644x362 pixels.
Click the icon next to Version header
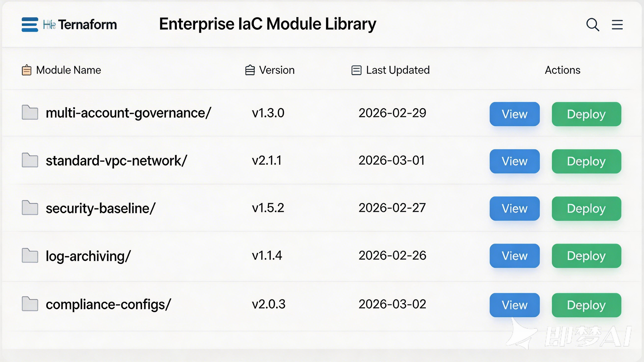250,70
